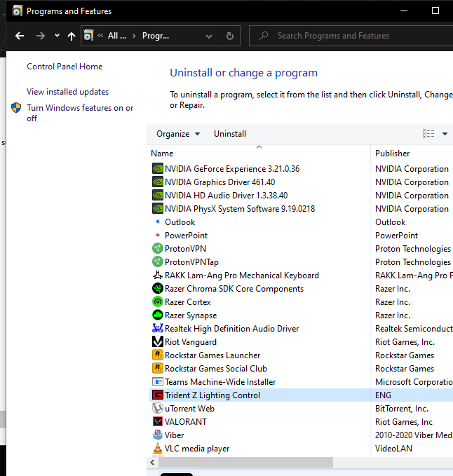
Task: Click the 'BitTorrent, Inc.' publisher cell
Action: (402, 409)
